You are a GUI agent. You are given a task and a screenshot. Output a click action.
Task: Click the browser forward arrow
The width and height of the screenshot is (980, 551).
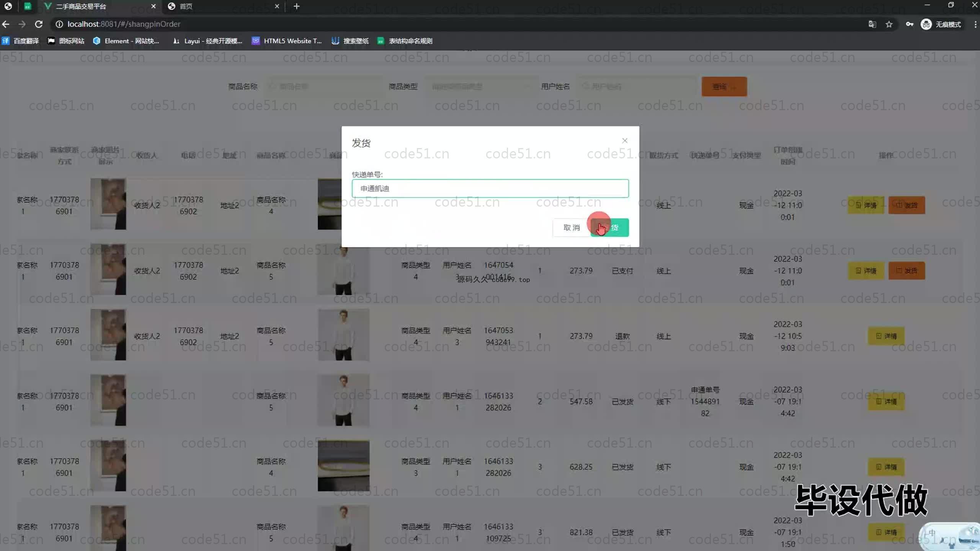pyautogui.click(x=22, y=24)
